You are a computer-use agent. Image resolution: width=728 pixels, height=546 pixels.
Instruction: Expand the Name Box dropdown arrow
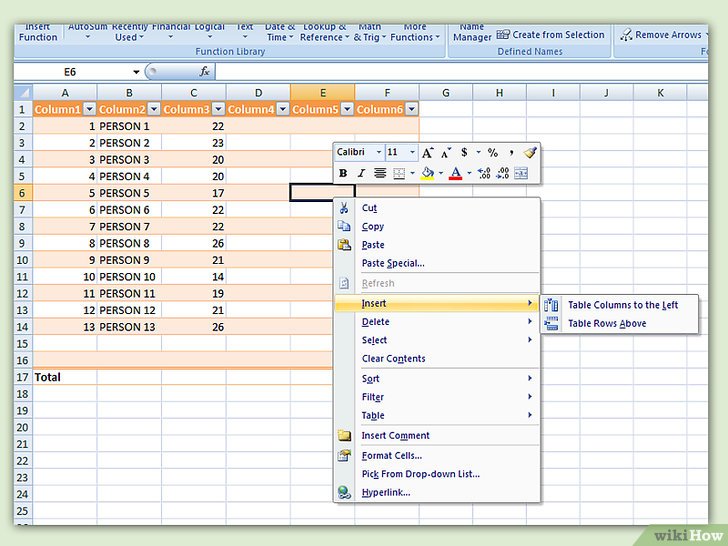point(136,72)
